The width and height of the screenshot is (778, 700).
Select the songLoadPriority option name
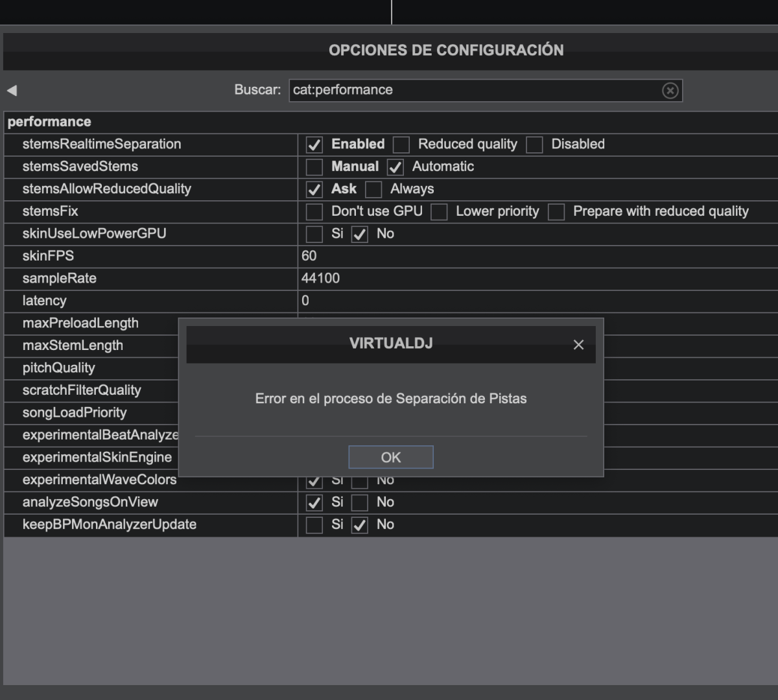pos(75,412)
